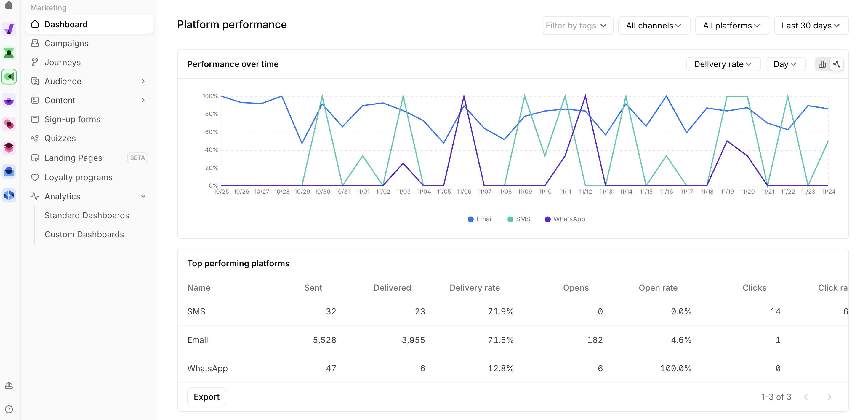Switch to line chart view icon
868x420 pixels.
point(837,64)
